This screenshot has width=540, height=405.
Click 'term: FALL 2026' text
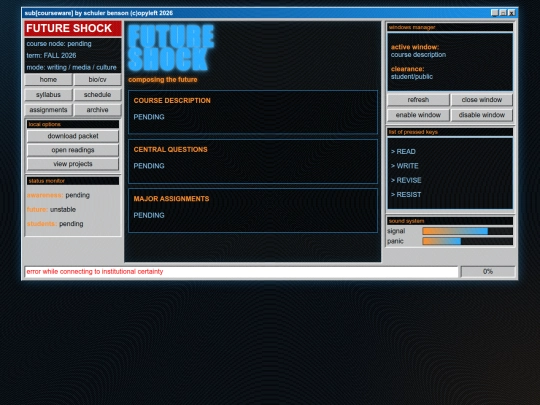tap(51, 55)
